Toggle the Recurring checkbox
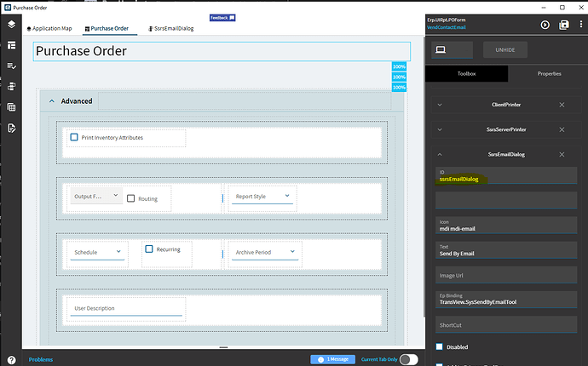Viewport: 588px width, 366px height. pyautogui.click(x=149, y=249)
